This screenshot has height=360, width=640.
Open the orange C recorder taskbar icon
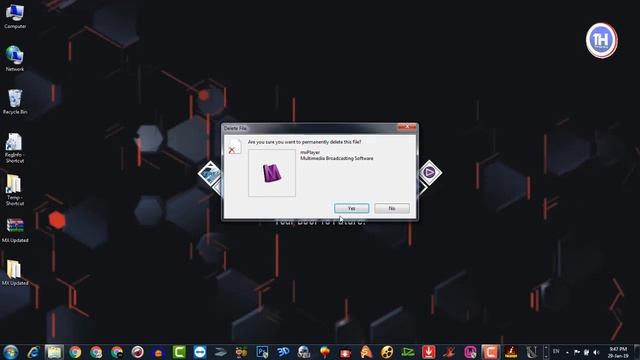tap(490, 352)
